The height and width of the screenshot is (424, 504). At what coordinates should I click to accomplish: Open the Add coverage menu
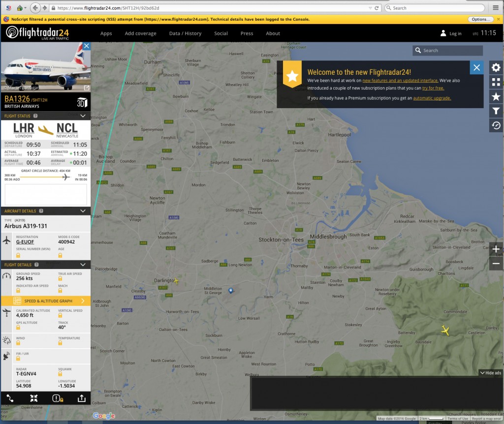[140, 33]
